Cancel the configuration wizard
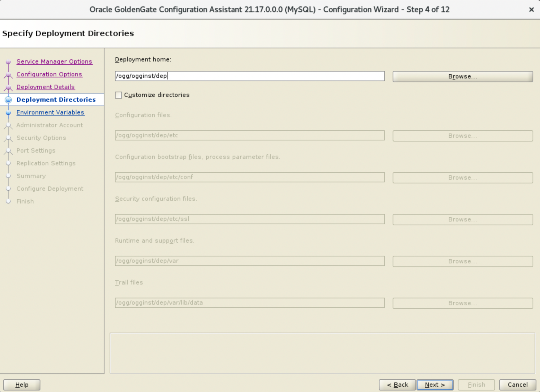 (x=517, y=385)
